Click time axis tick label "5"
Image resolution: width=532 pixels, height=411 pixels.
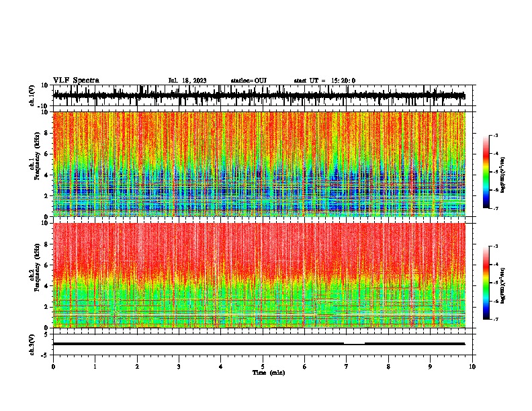point(263,367)
